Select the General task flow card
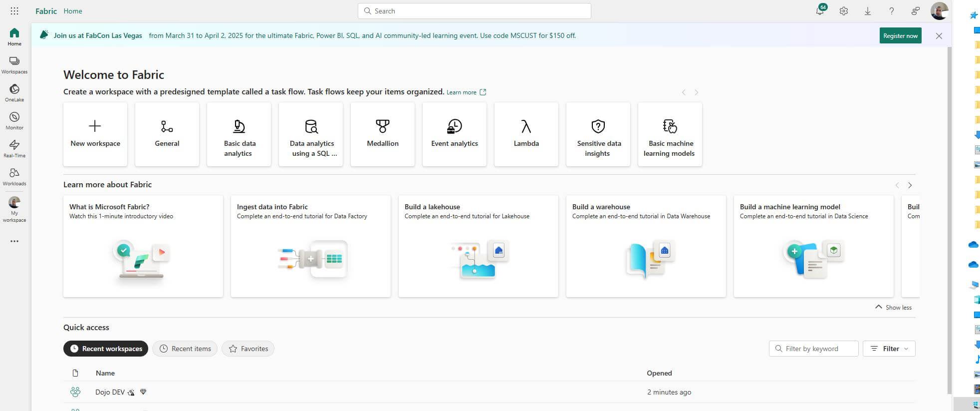Image resolution: width=980 pixels, height=411 pixels. (x=167, y=134)
